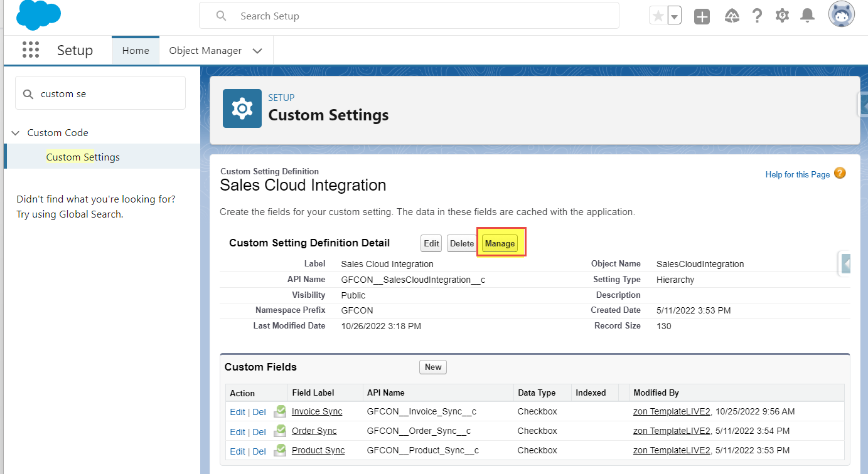This screenshot has height=474, width=868.
Task: Click the Hierarchy setting type value
Action: point(675,280)
